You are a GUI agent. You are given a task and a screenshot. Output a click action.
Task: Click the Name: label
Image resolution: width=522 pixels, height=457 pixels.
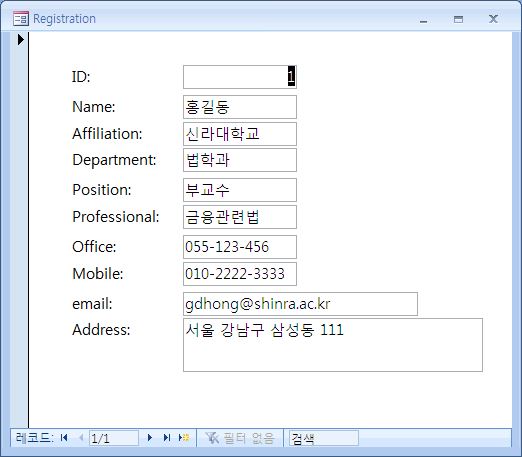coord(94,107)
